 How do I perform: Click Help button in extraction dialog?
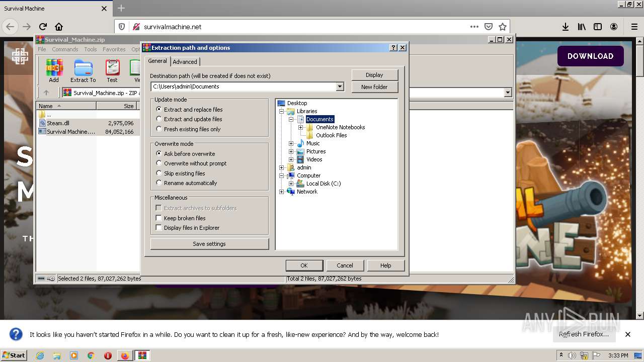click(385, 265)
